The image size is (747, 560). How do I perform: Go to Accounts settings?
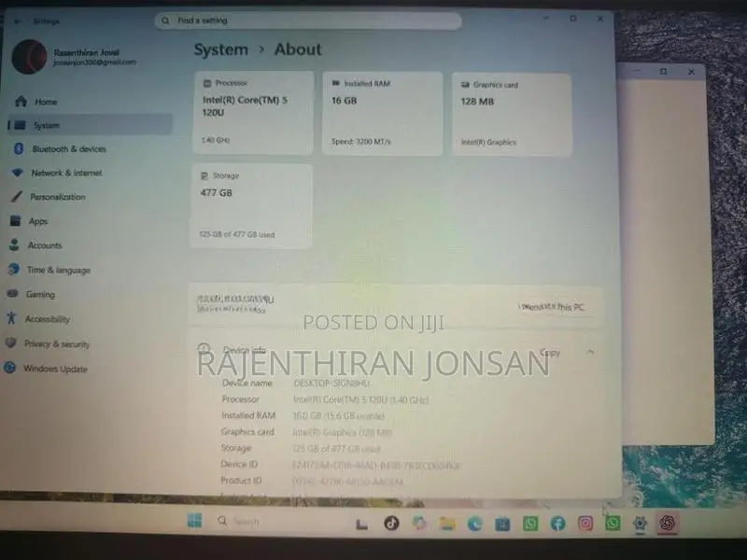click(x=44, y=245)
